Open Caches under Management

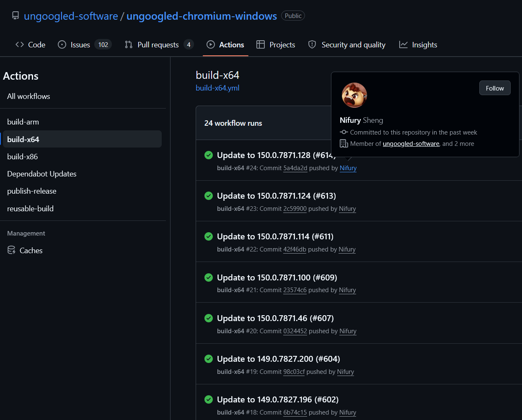[31, 250]
